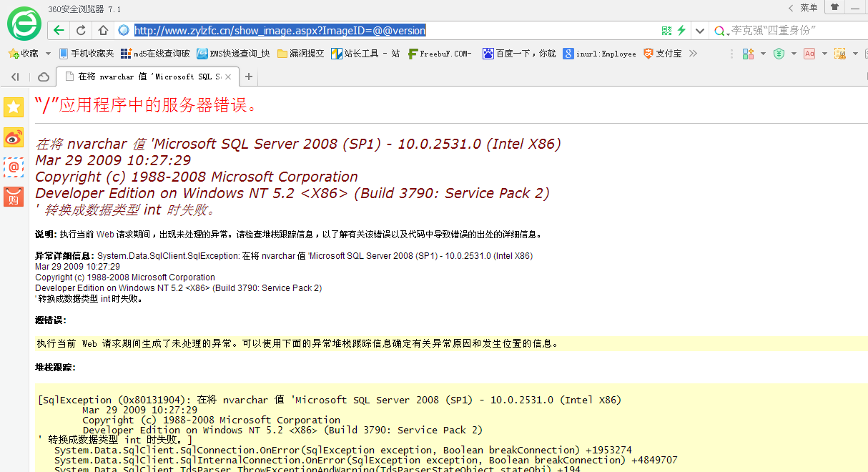Image resolution: width=868 pixels, height=472 pixels.
Task: Expand the dropdown beside the app-grid icon
Action: [763, 54]
